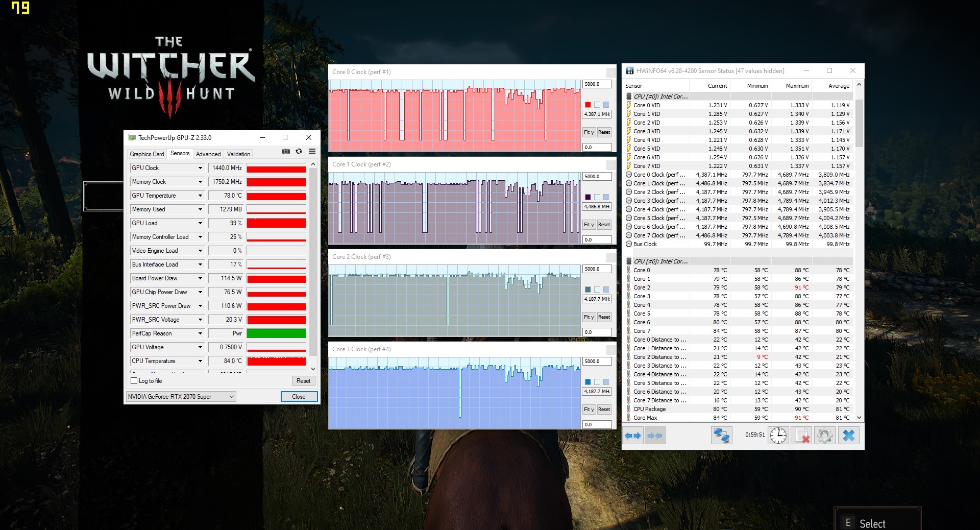The image size is (980, 530).
Task: Expand the PerfCap Reason dropdown
Action: pyautogui.click(x=200, y=333)
